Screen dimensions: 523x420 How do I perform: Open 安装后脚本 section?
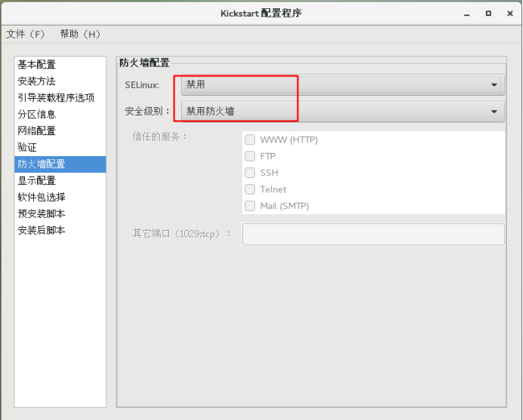point(60,230)
